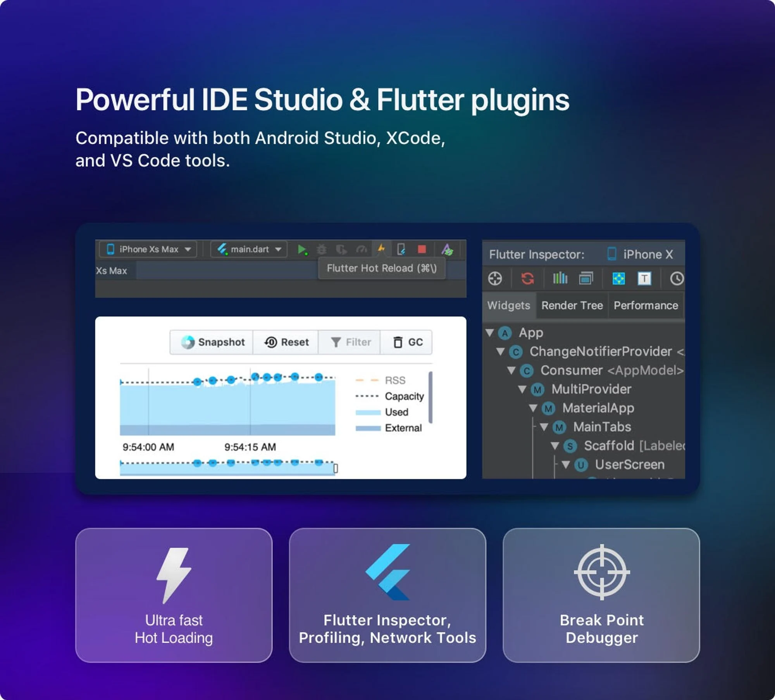
Task: Click the green Run button in toolbar
Action: pos(302,249)
